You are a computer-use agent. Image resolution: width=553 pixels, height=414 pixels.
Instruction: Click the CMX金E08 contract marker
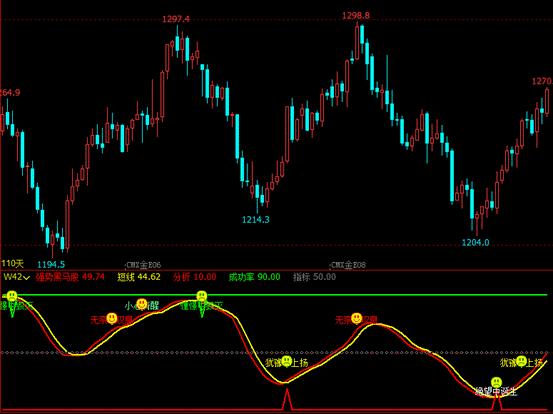[347, 265]
